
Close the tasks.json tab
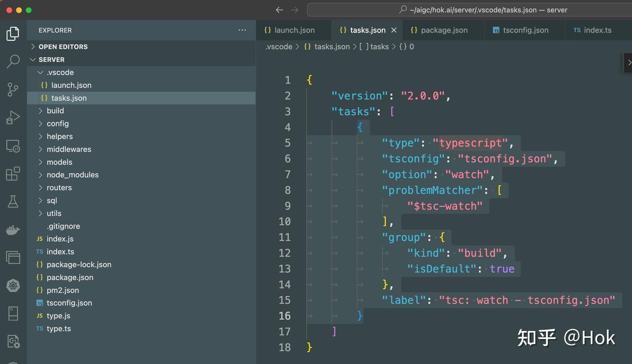(x=394, y=30)
